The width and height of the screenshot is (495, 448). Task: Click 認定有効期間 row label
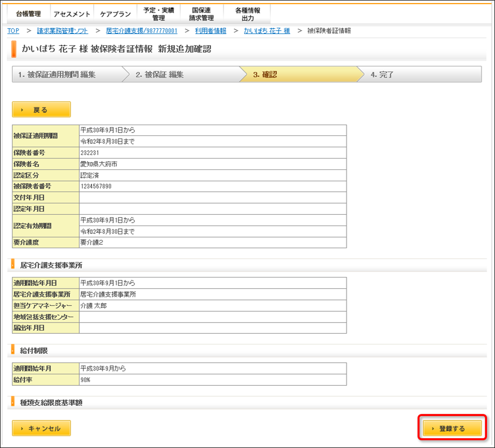tap(46, 226)
